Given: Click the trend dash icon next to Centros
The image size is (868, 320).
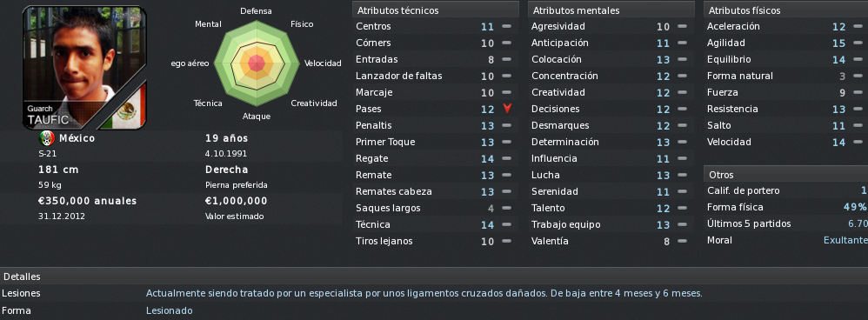Looking at the screenshot, I should [506, 27].
